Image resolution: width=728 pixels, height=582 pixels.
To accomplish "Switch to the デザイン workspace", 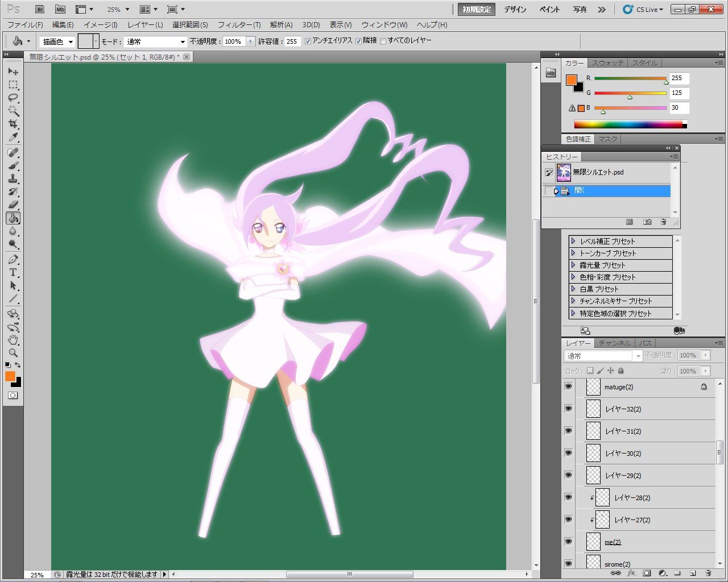I will click(515, 10).
